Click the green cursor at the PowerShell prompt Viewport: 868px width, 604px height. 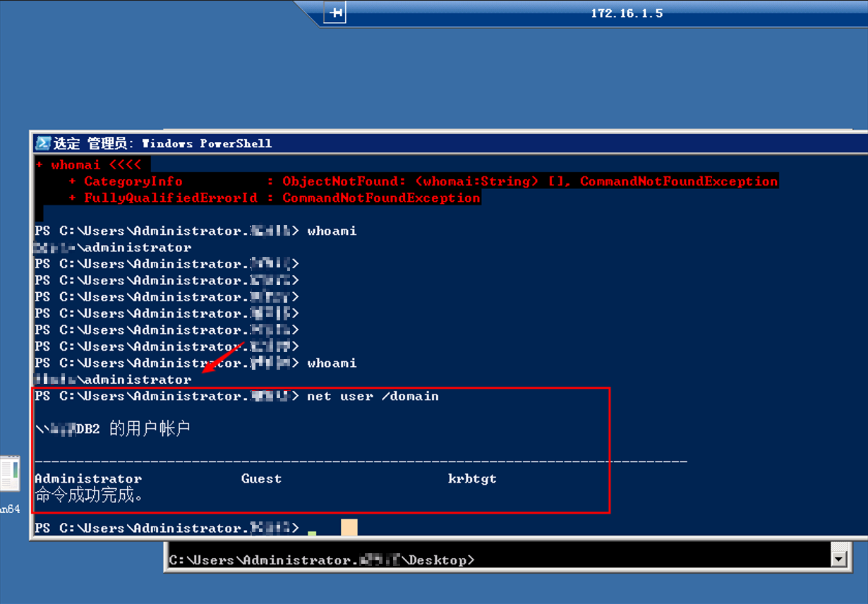click(x=312, y=533)
